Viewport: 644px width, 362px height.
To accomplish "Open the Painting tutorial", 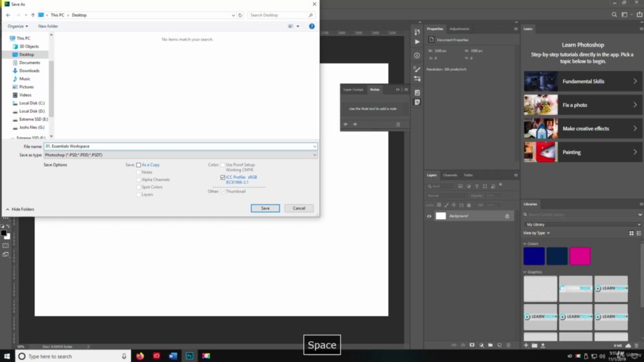I will coord(583,153).
